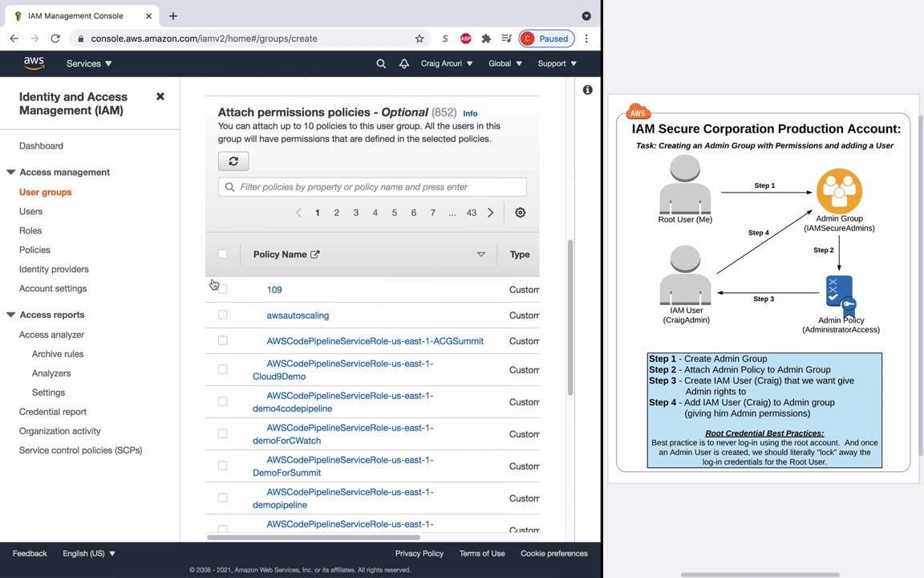Viewport: 924px width, 578px height.
Task: Select all policies with header checkbox
Action: coord(222,254)
